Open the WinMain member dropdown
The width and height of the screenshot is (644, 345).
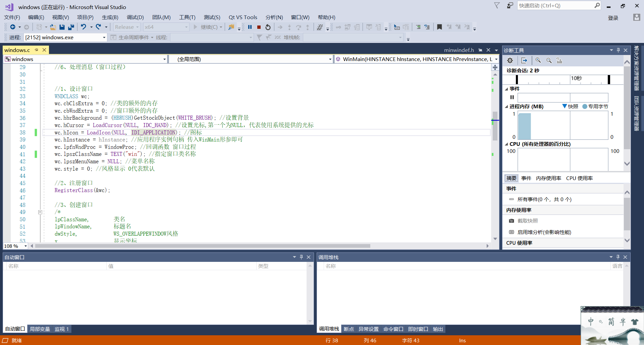click(496, 59)
